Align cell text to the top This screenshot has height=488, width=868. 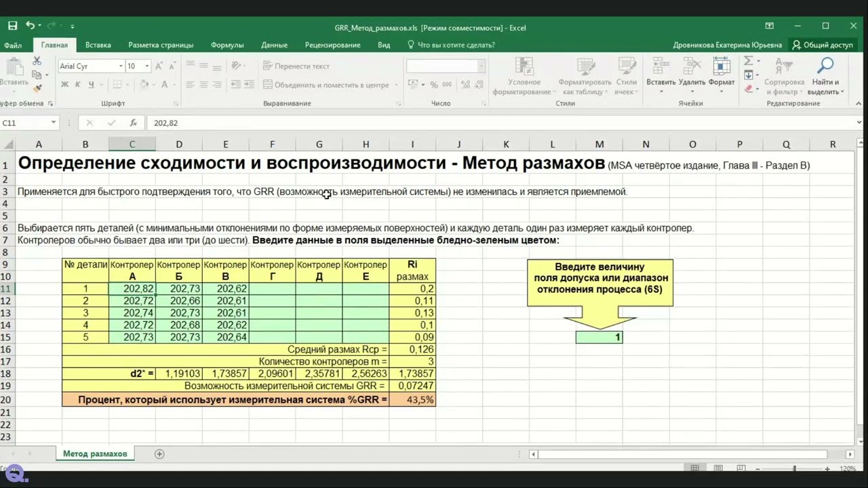point(191,66)
